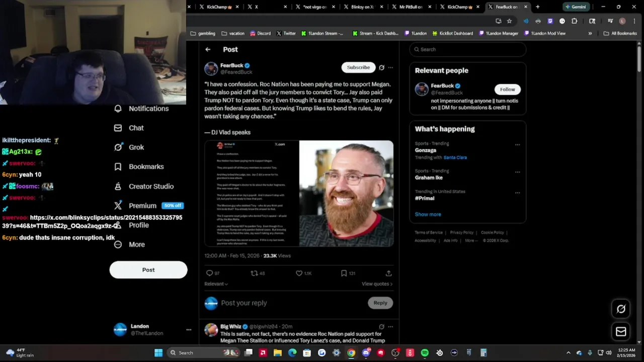The width and height of the screenshot is (644, 362).
Task: Open the Discord bookmark
Action: [x=260, y=34]
